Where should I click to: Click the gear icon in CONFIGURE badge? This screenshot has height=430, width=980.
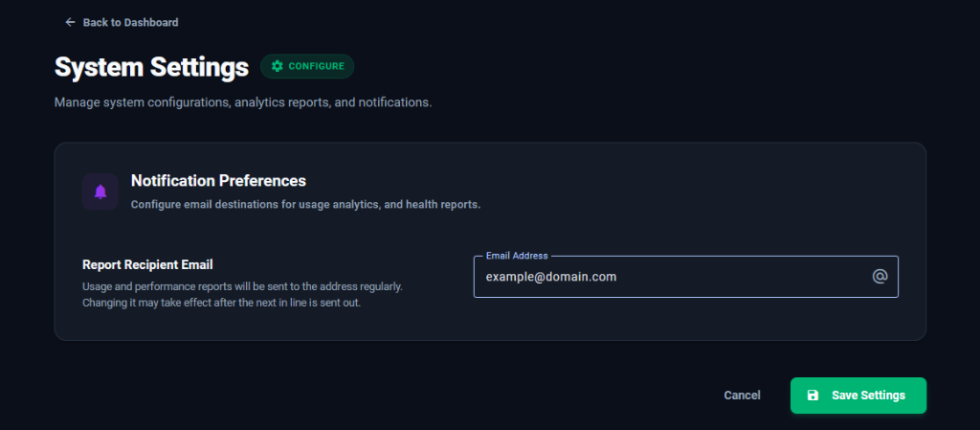click(x=277, y=66)
